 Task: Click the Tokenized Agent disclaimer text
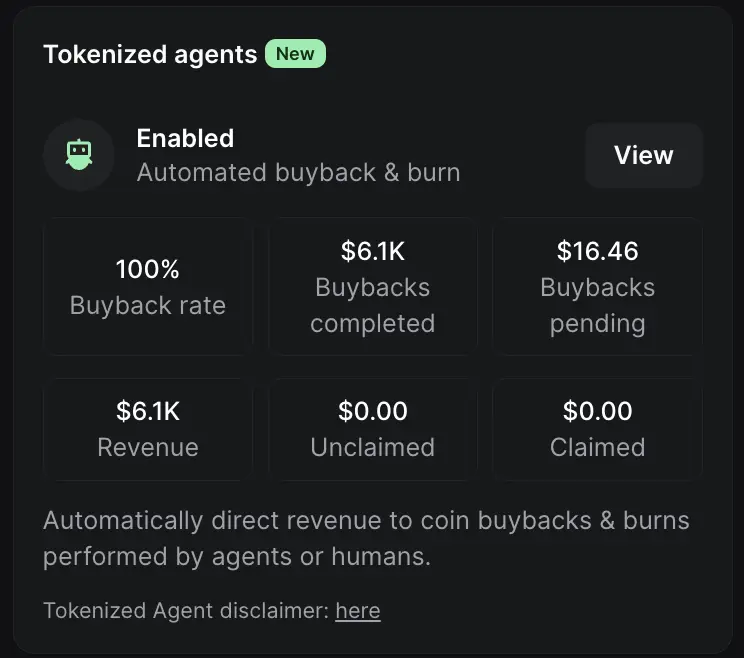pos(186,610)
